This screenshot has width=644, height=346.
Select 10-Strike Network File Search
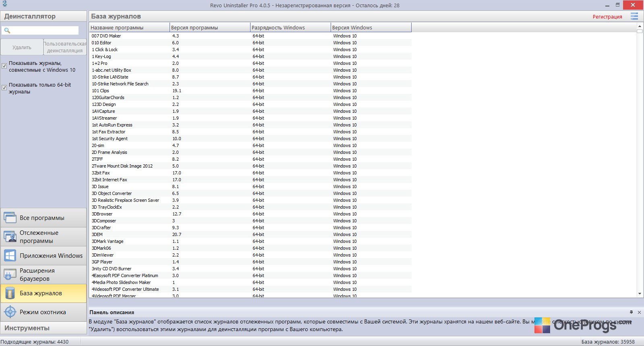click(250, 84)
